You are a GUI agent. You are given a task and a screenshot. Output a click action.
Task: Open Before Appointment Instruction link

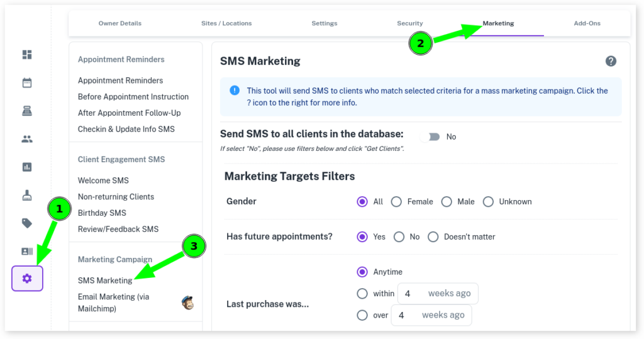click(x=133, y=97)
